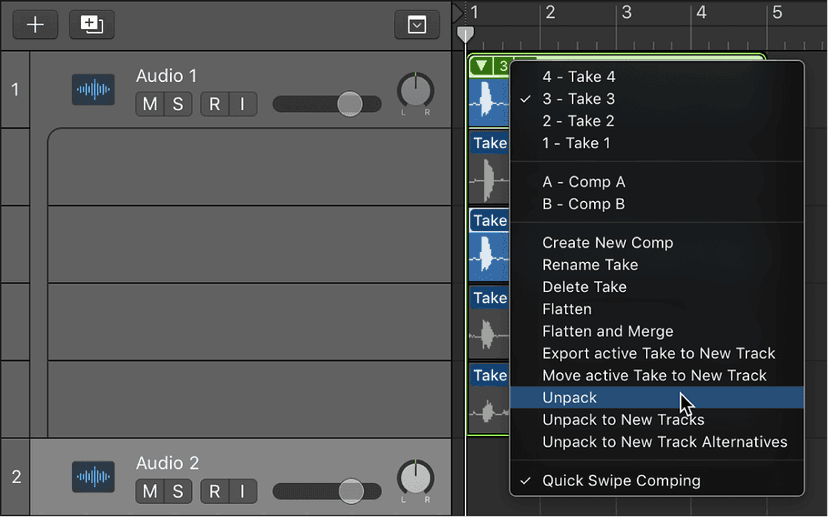The image size is (828, 518).
Task: Click the Audio 1 pan knob
Action: [x=416, y=91]
